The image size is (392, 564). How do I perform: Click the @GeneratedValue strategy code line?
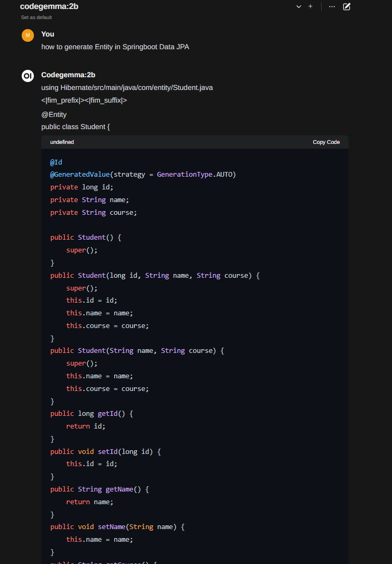143,175
